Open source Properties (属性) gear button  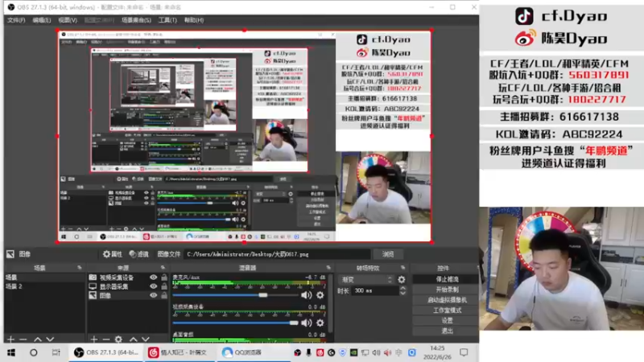point(112,254)
